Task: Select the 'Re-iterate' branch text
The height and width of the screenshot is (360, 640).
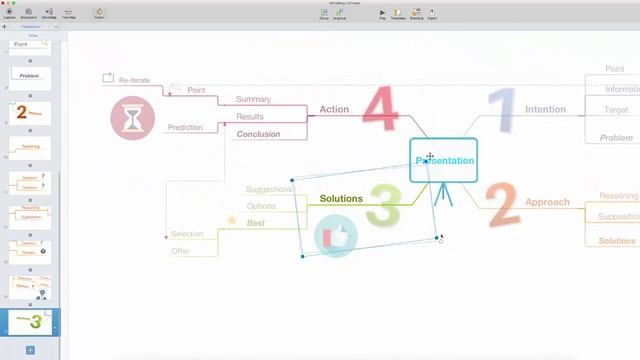Action: [135, 80]
